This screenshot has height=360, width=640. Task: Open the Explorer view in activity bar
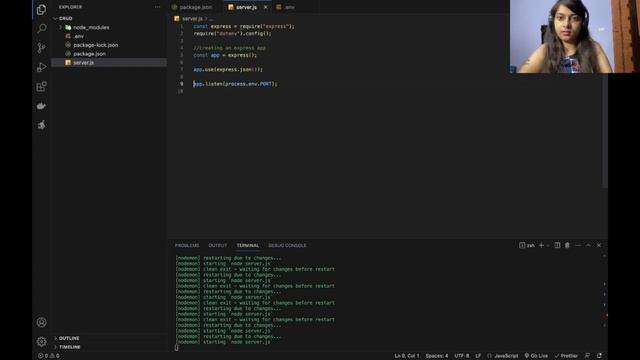pos(41,9)
